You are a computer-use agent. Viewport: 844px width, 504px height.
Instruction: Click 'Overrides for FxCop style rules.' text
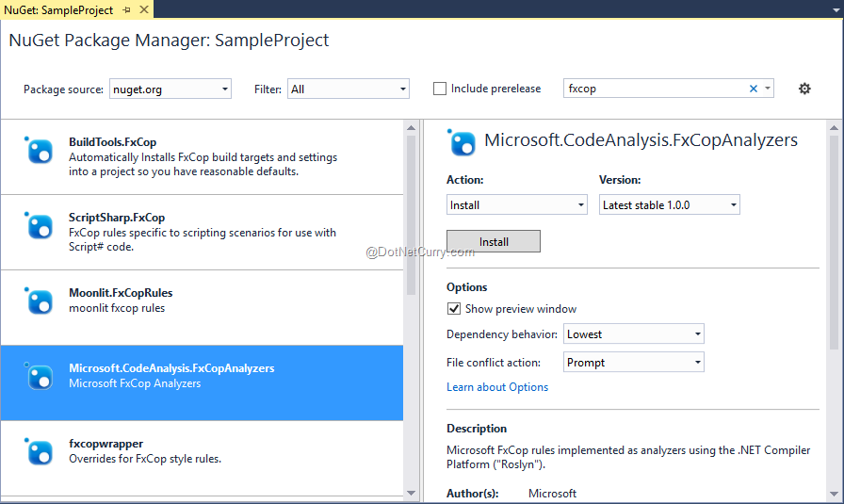(145, 459)
